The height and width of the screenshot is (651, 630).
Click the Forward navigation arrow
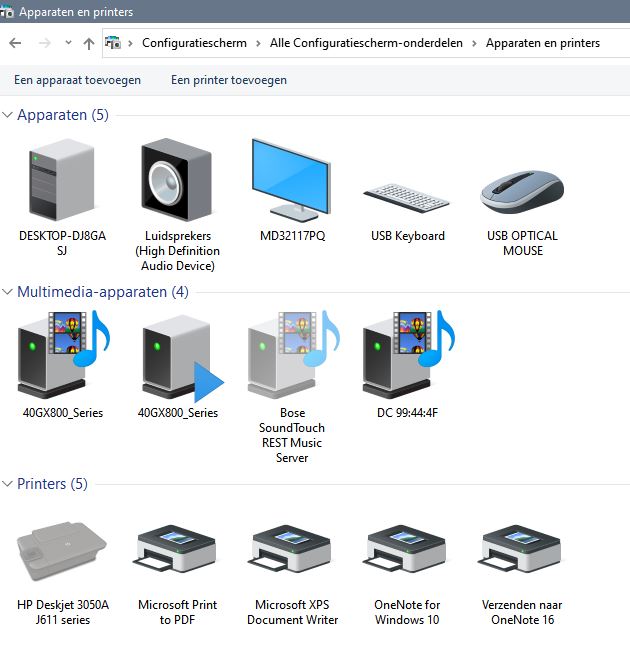pos(44,43)
